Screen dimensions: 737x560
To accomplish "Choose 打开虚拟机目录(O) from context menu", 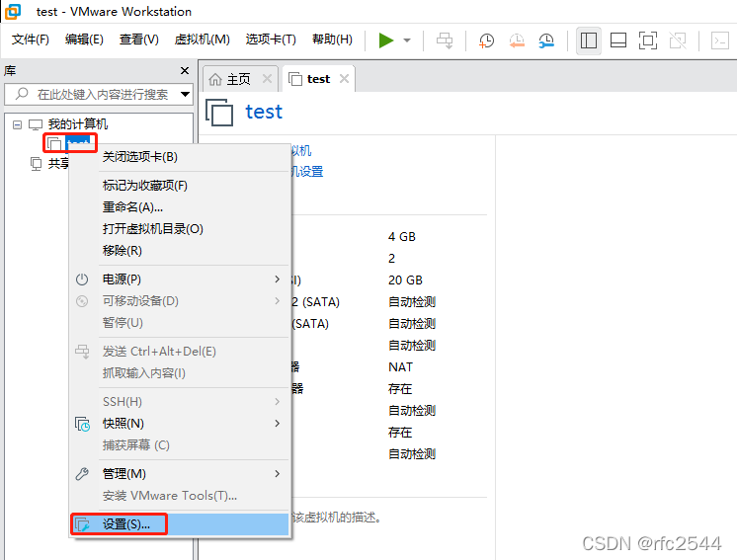I will [x=179, y=229].
